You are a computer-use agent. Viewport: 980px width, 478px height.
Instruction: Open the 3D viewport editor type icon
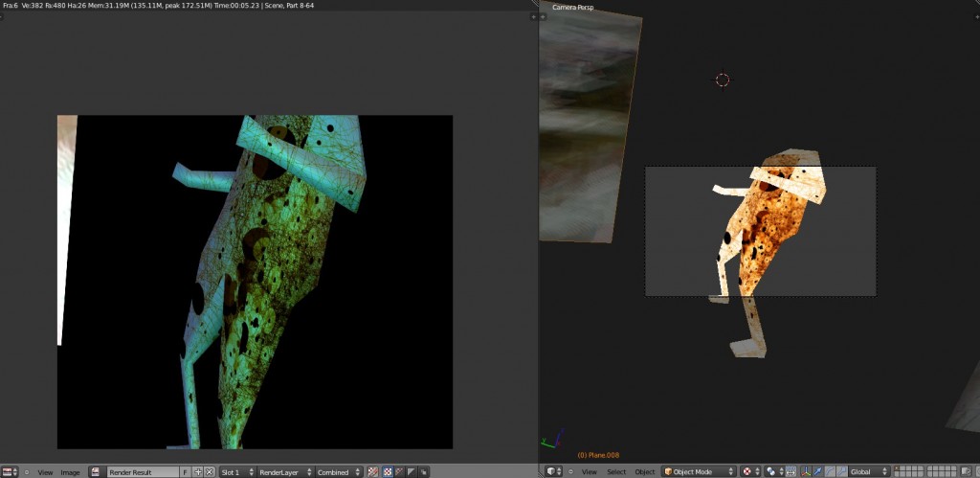click(x=552, y=472)
